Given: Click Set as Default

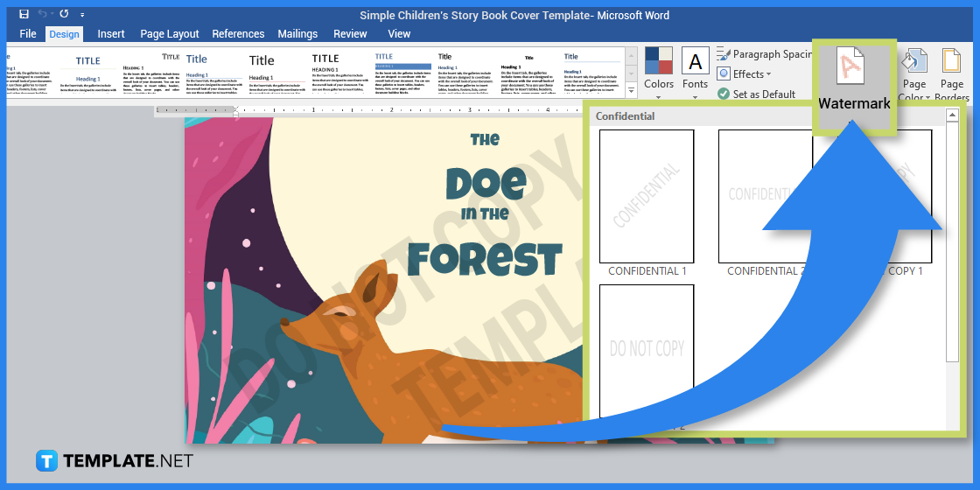Looking at the screenshot, I should click(x=757, y=94).
